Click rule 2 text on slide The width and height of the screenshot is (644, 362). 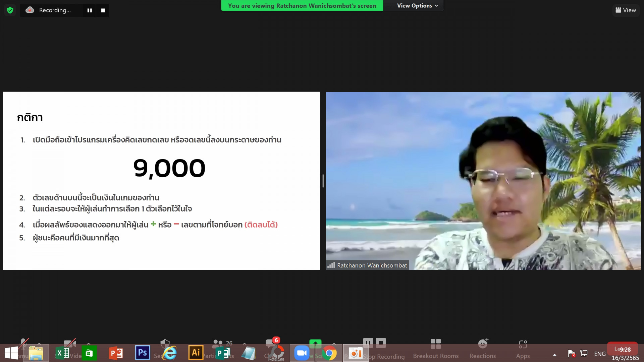(x=96, y=198)
